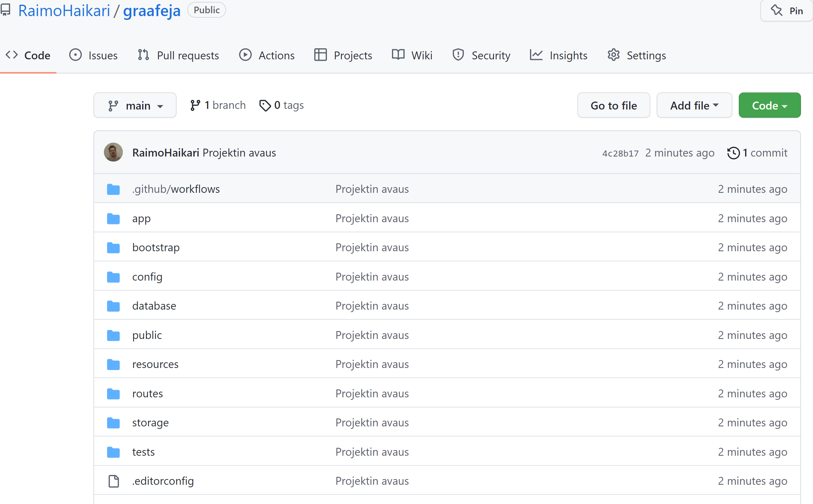813x504 pixels.
Task: Open the resources folder
Action: click(x=155, y=364)
